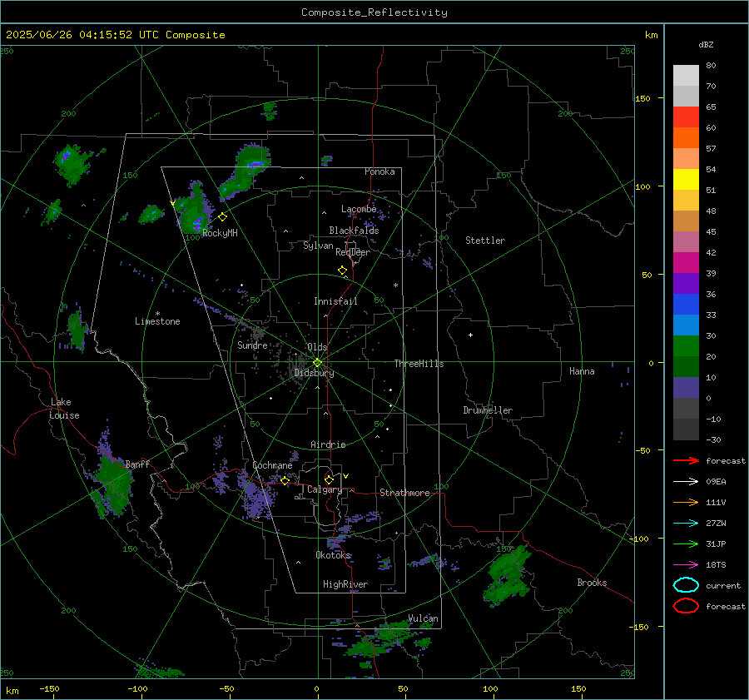Click the Composite_Reflectivity title text

click(x=374, y=12)
